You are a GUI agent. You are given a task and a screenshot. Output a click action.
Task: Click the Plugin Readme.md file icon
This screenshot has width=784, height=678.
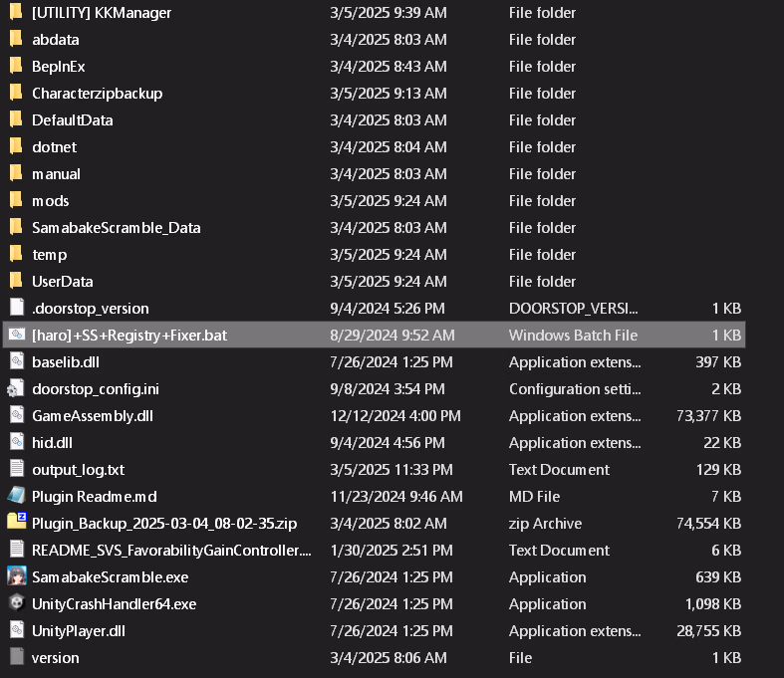click(16, 496)
